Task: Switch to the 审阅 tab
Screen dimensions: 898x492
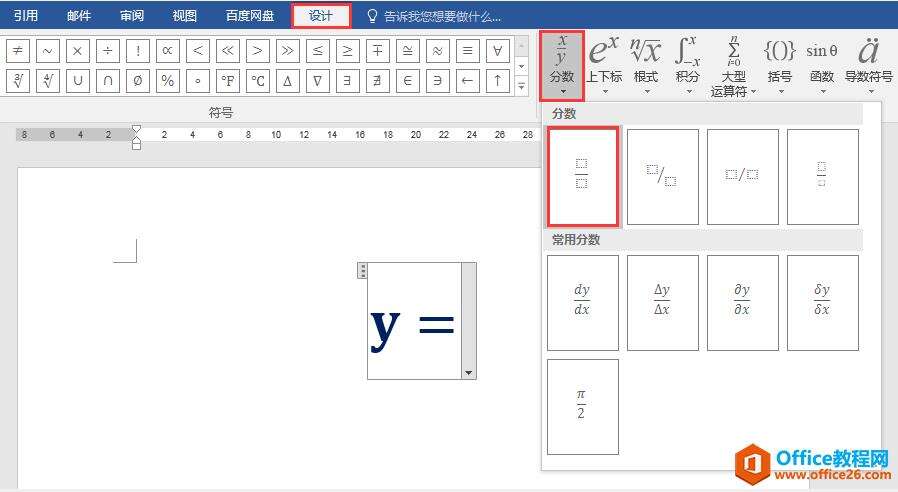Action: (x=132, y=16)
